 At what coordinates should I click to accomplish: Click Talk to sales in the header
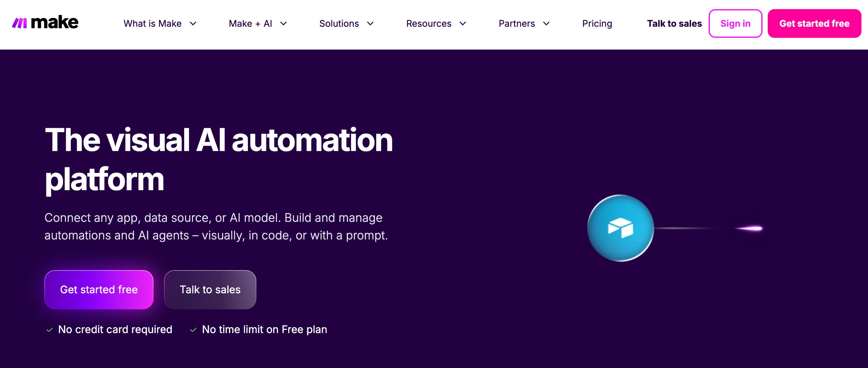(674, 23)
